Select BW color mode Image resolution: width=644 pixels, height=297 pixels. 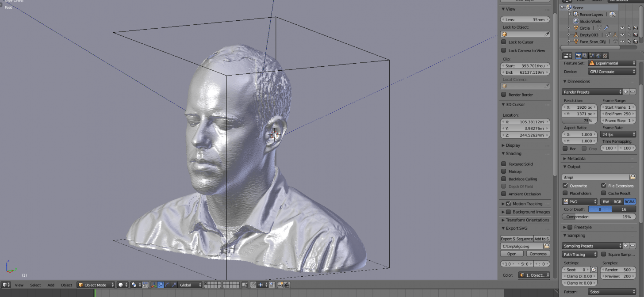tap(606, 202)
